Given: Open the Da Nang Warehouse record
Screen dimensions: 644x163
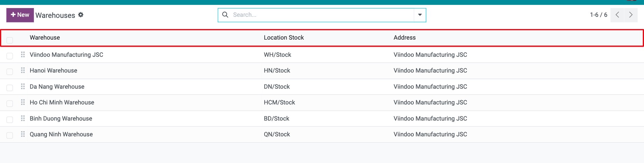Looking at the screenshot, I should (x=57, y=87).
